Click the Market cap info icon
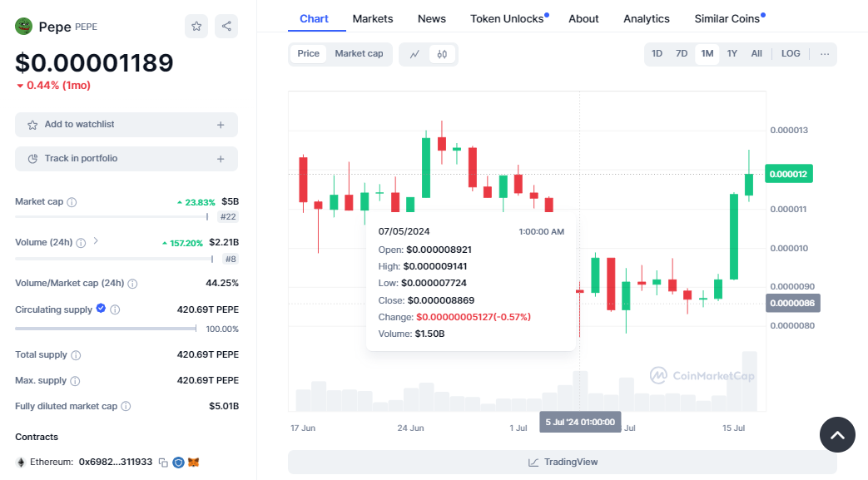 pyautogui.click(x=72, y=202)
